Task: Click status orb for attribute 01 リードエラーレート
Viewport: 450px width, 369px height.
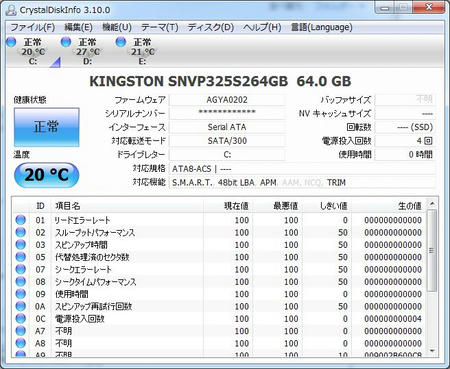Action: coord(21,220)
